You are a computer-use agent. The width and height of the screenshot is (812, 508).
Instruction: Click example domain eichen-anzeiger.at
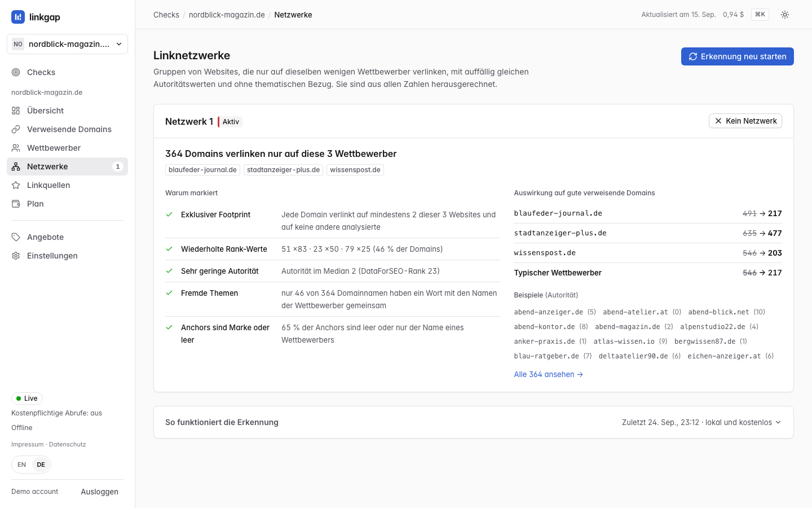(724, 356)
